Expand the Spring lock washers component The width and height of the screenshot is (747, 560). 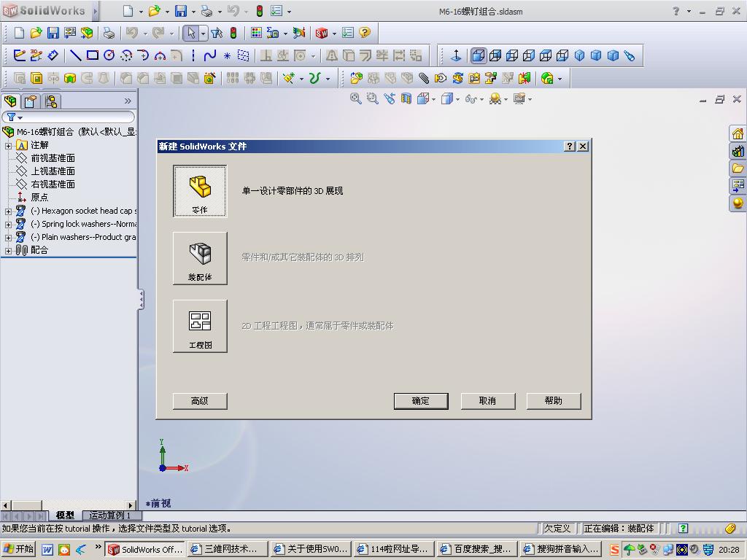(x=8, y=225)
